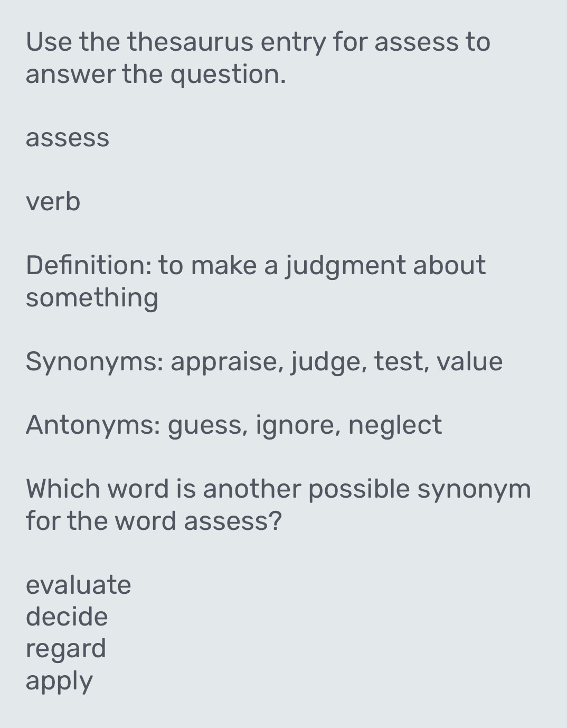Image resolution: width=567 pixels, height=728 pixels.
Task: Click the "Synonyms:" label
Action: point(94,362)
